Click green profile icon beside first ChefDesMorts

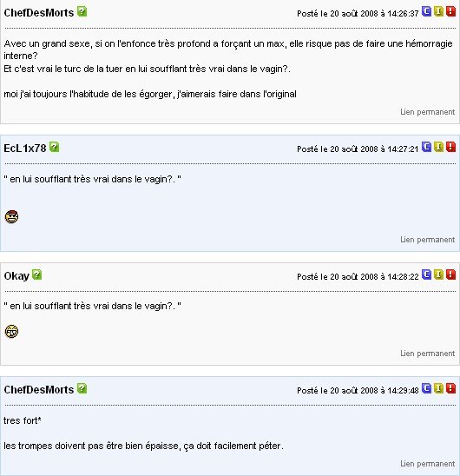pyautogui.click(x=82, y=11)
